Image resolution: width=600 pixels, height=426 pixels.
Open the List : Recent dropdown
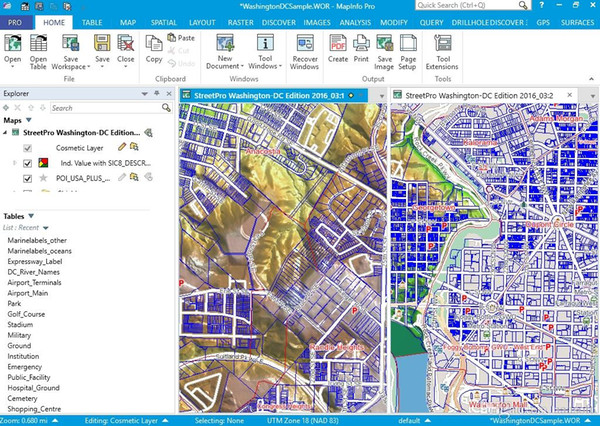point(46,228)
